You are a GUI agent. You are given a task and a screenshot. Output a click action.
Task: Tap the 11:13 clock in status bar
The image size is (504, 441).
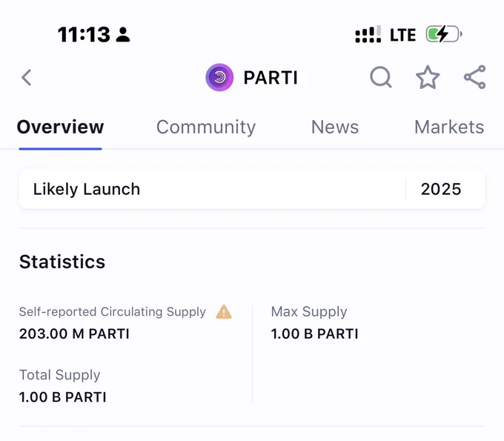point(84,34)
